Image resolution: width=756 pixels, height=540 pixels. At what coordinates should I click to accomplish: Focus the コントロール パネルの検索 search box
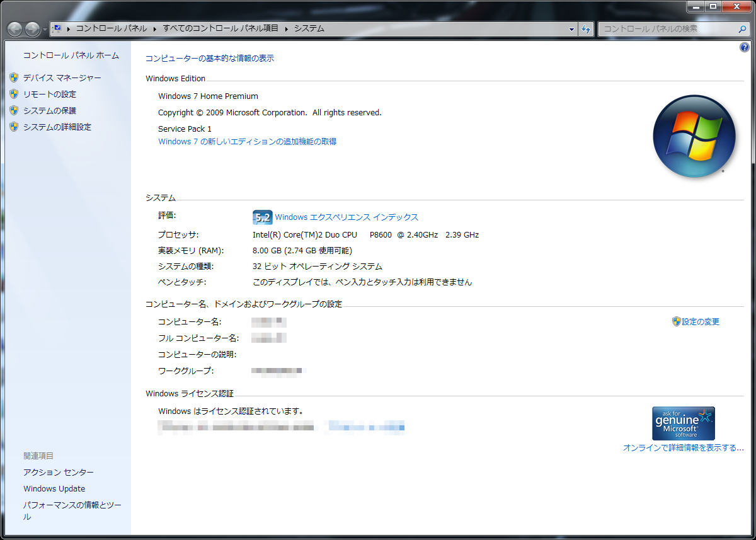pyautogui.click(x=668, y=28)
